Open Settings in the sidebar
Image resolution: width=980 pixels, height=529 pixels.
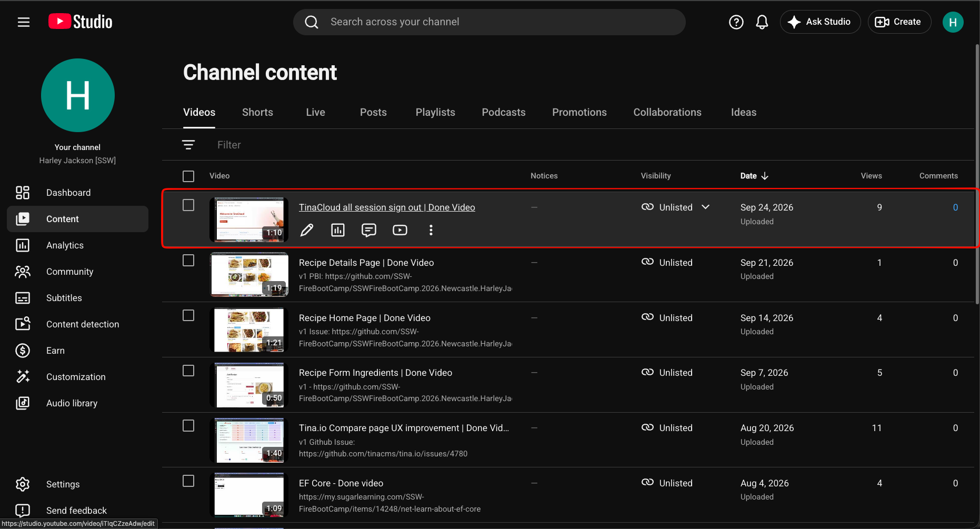[x=78, y=484]
